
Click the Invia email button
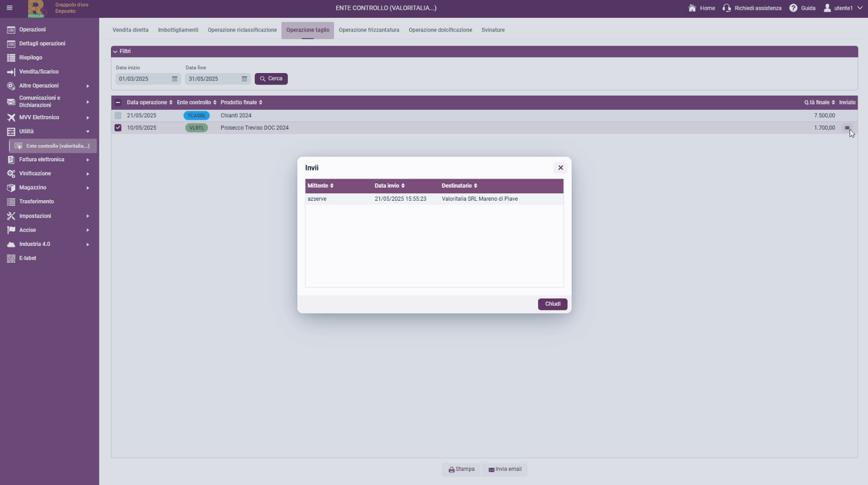pyautogui.click(x=505, y=470)
